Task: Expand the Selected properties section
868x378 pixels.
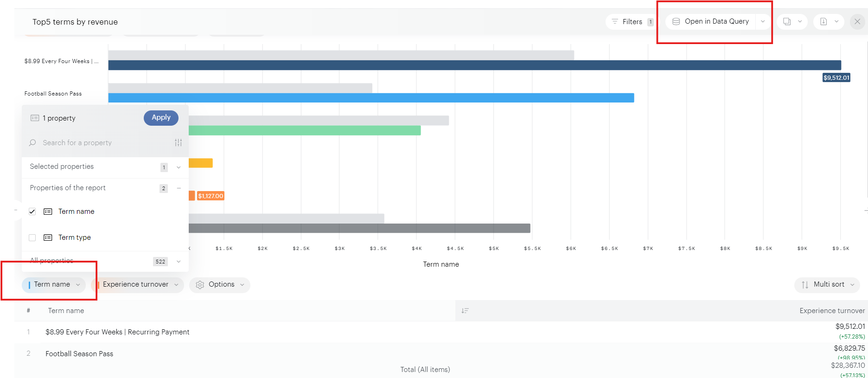Action: click(179, 167)
